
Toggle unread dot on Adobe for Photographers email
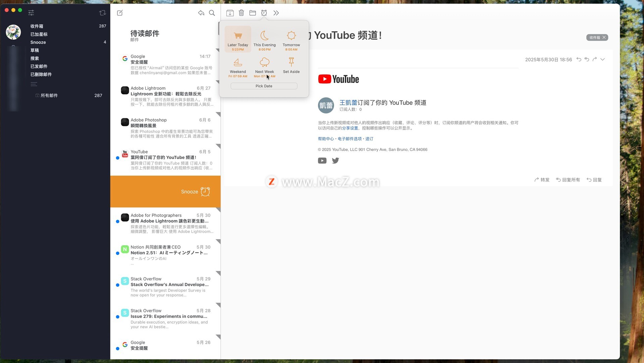117,222
